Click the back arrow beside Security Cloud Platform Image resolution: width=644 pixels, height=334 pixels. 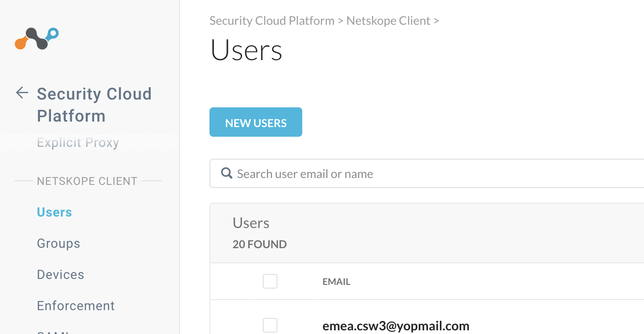tap(22, 93)
